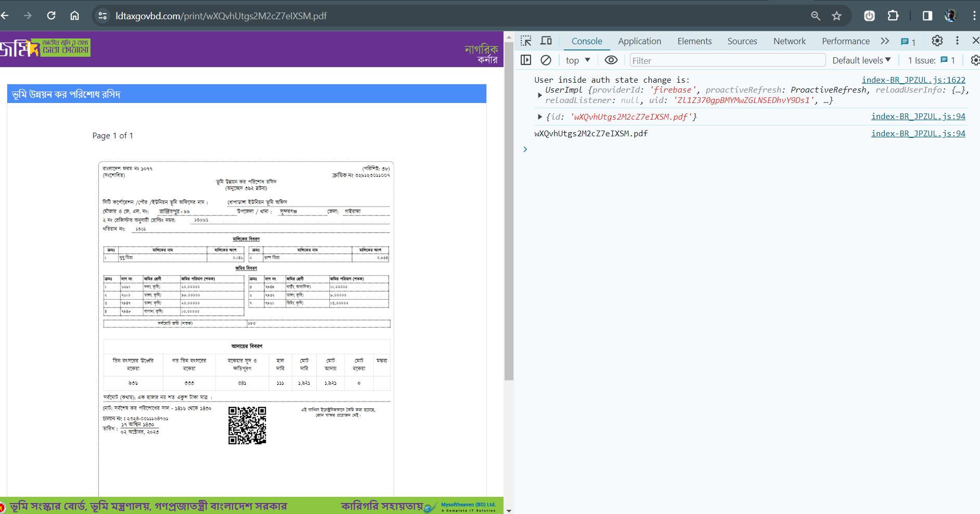Screen dimensions: 980x514
Task: Go back to previous page
Action: click(5, 16)
